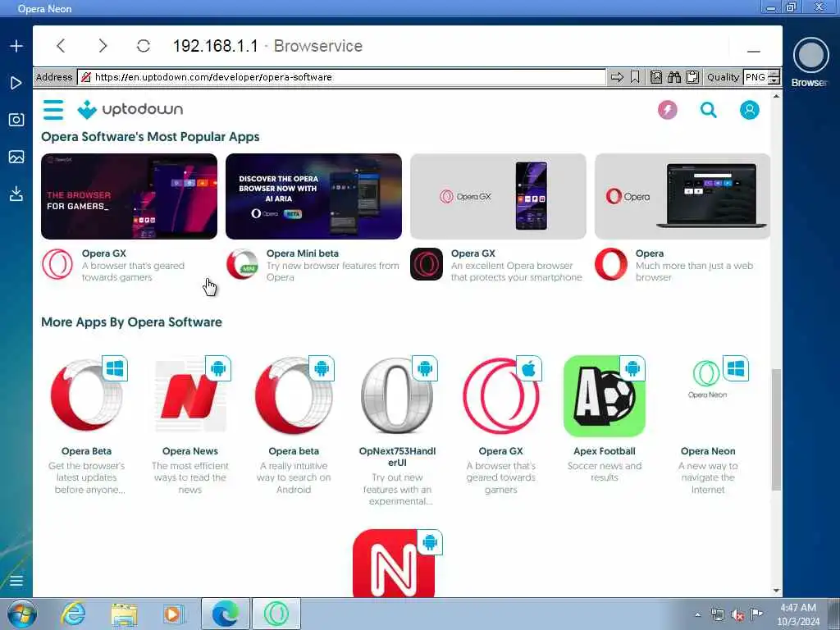The width and height of the screenshot is (840, 630).
Task: Go back to the previous page
Action: [61, 46]
